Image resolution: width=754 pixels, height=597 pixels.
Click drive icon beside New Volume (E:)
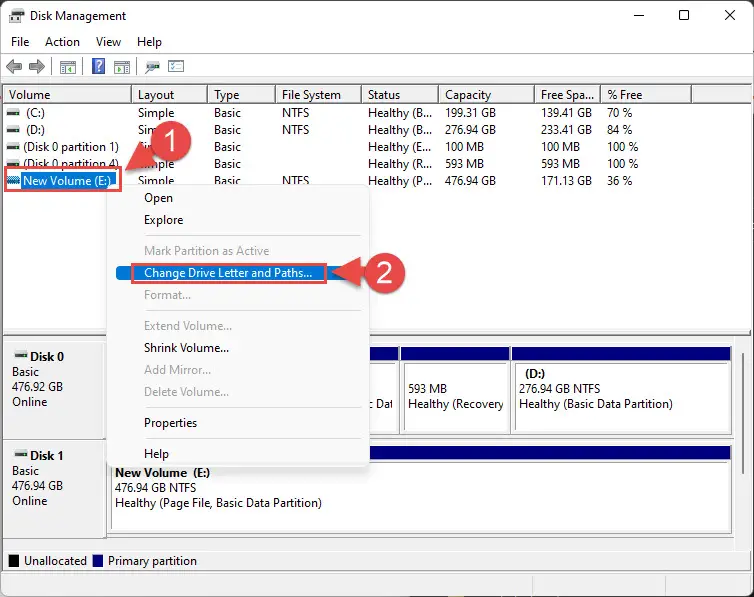[x=13, y=181]
